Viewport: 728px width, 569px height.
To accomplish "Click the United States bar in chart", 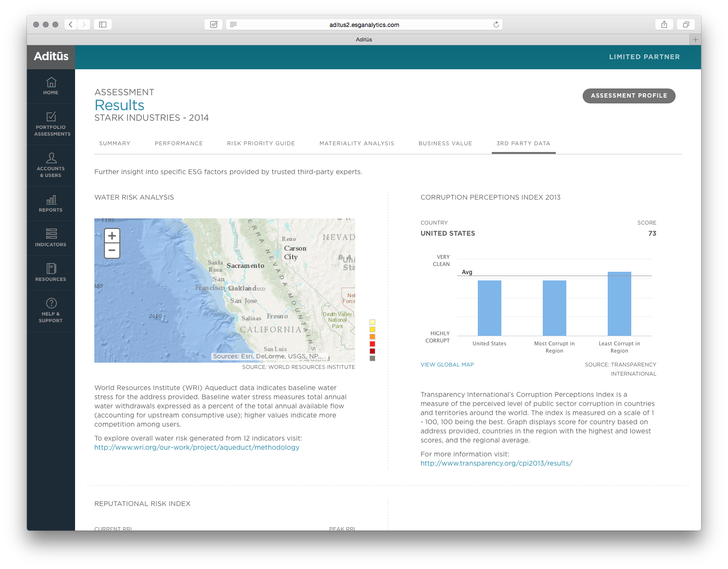I will [489, 308].
